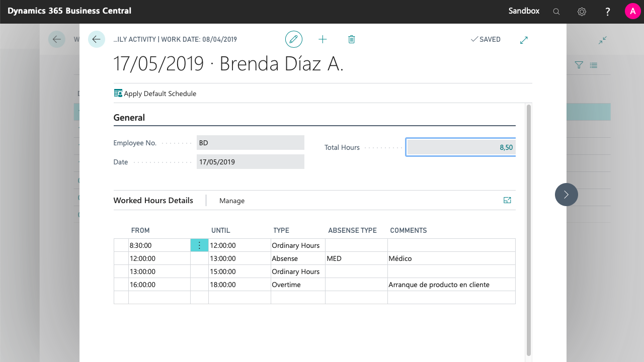Delete the record using the trash icon
This screenshot has width=644, height=362.
(x=351, y=39)
